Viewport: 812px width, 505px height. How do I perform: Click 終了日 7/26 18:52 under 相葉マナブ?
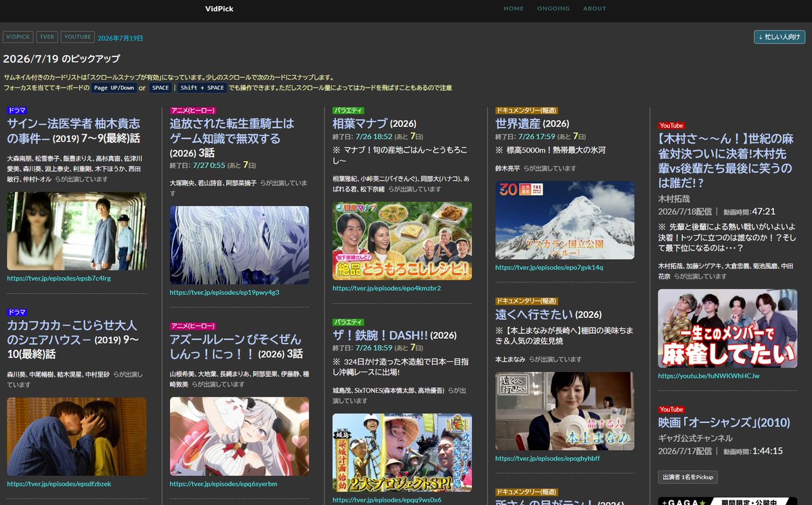coord(377,136)
